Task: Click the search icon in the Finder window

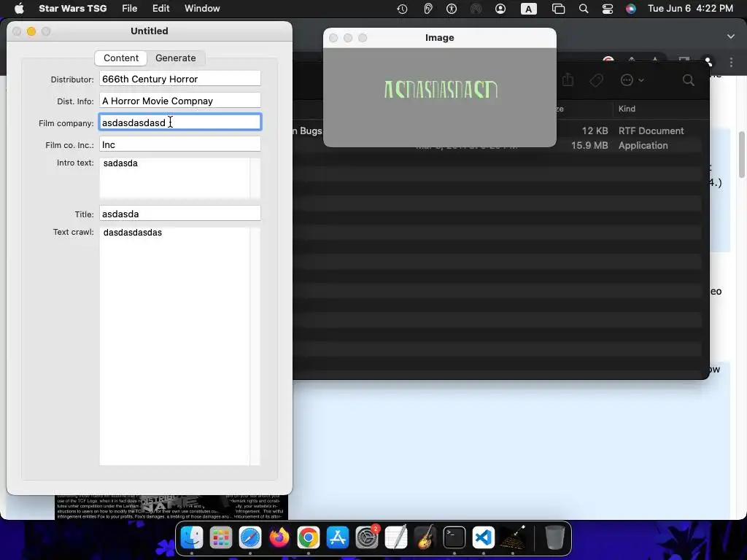Action: (689, 80)
